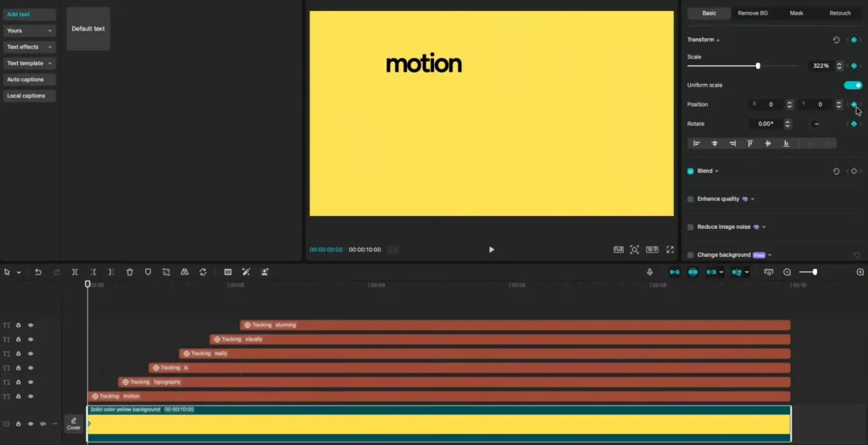Click the Full quality icon under preview
The width and height of the screenshot is (868, 445).
[x=618, y=249]
